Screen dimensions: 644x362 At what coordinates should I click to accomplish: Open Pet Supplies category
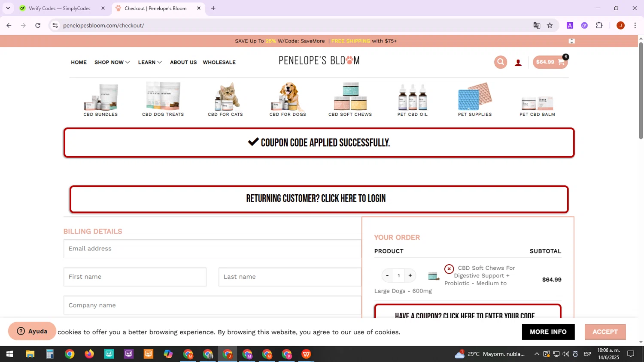[x=475, y=100]
